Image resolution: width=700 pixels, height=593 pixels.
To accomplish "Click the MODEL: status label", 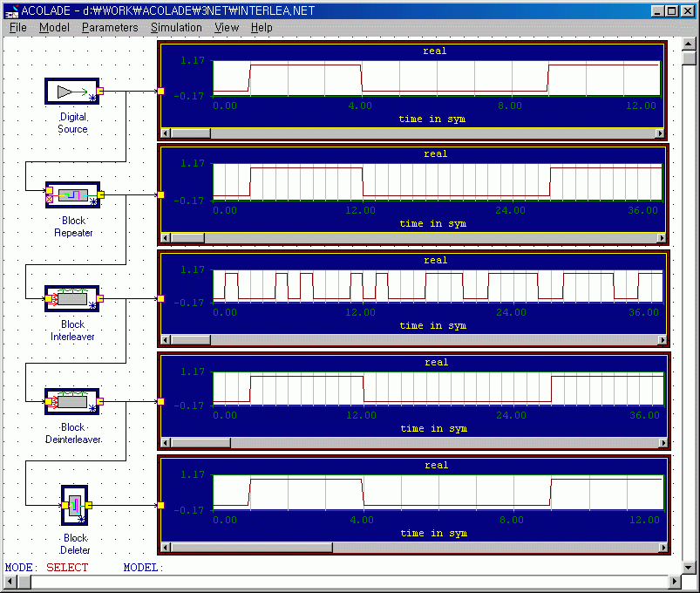I will 144,568.
